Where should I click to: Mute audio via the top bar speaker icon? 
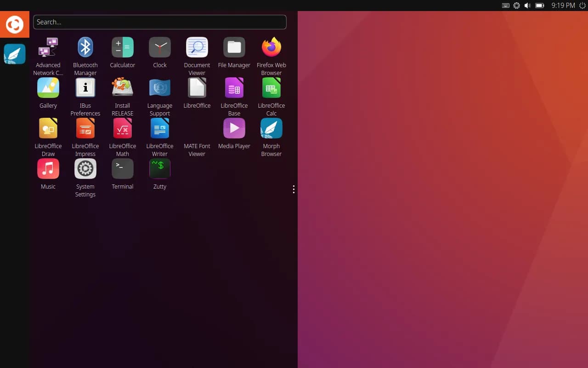[527, 6]
